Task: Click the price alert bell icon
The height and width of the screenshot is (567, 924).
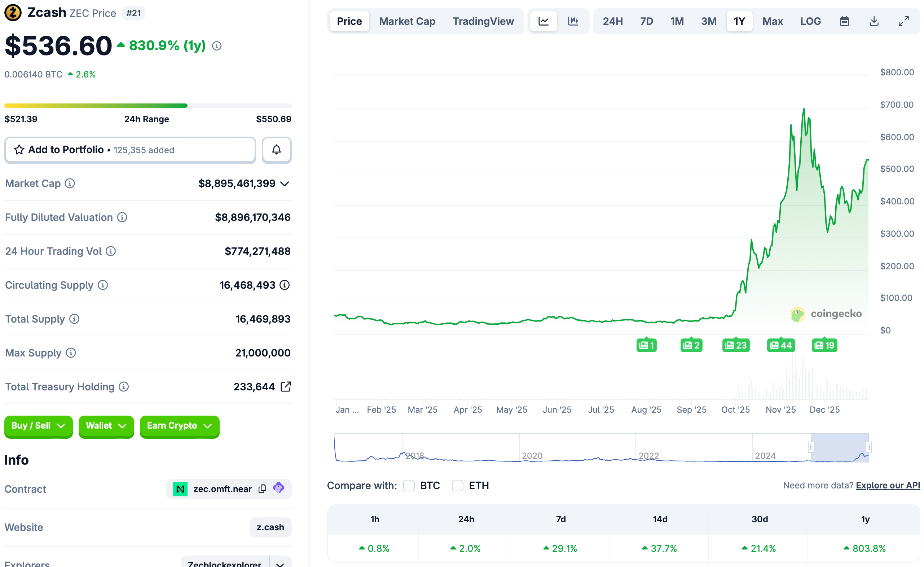Action: [x=277, y=150]
